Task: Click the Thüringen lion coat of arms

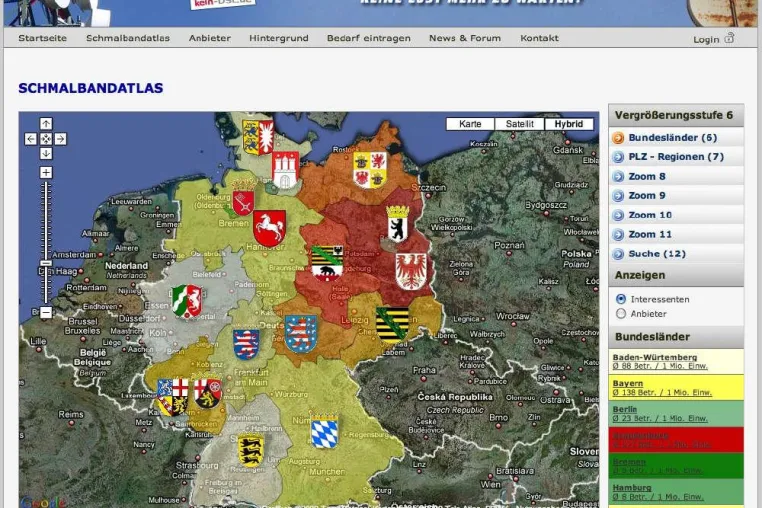Action: [301, 333]
